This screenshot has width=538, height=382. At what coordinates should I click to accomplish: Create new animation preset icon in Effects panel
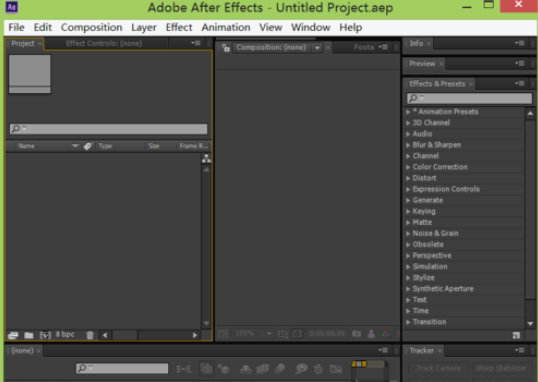click(x=516, y=335)
